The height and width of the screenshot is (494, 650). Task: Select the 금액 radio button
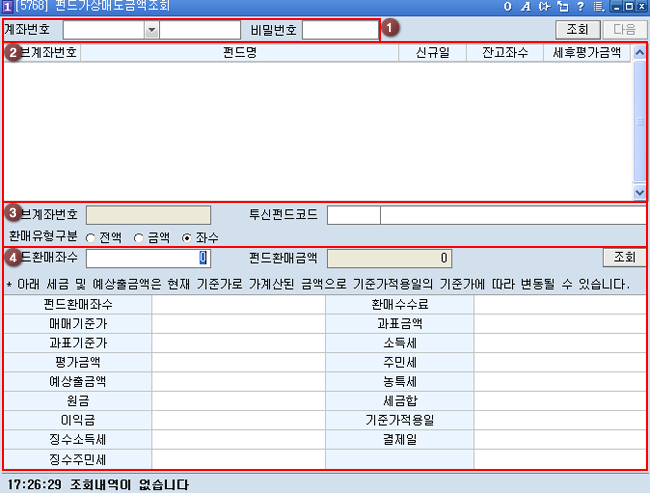138,237
